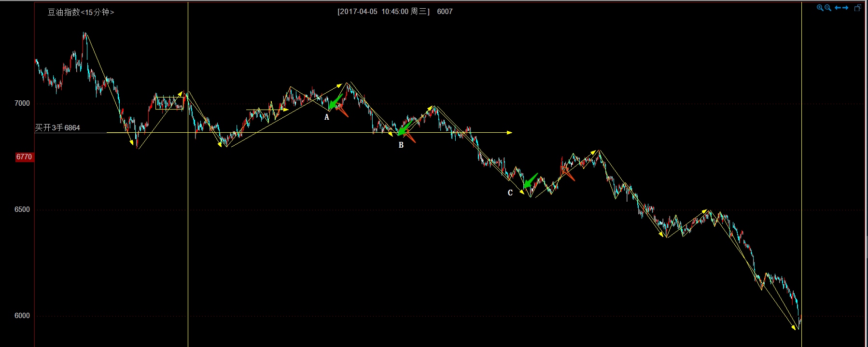Click the restore window icon in chart corner
This screenshot has height=347, width=868.
pyautogui.click(x=857, y=8)
